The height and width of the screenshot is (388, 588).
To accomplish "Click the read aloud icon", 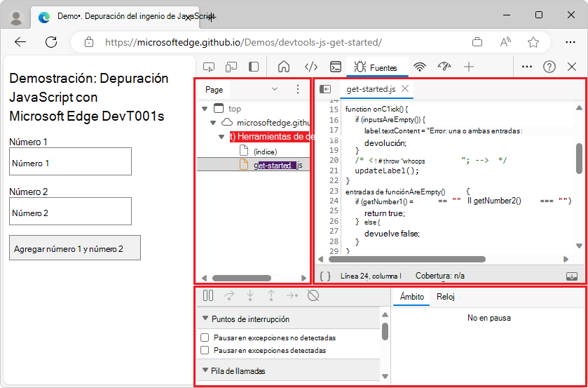I will point(505,42).
